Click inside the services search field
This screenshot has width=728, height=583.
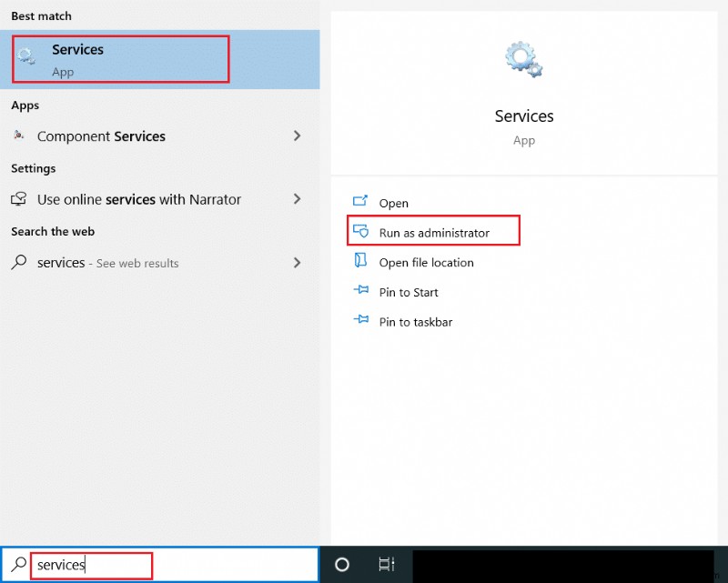coord(91,565)
